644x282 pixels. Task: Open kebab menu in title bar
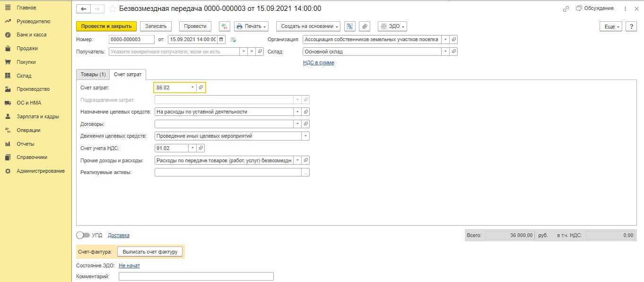[x=626, y=9]
